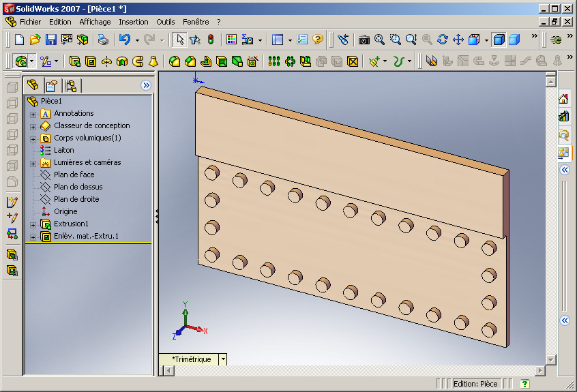Click the Save floppy disk icon

pyautogui.click(x=50, y=40)
